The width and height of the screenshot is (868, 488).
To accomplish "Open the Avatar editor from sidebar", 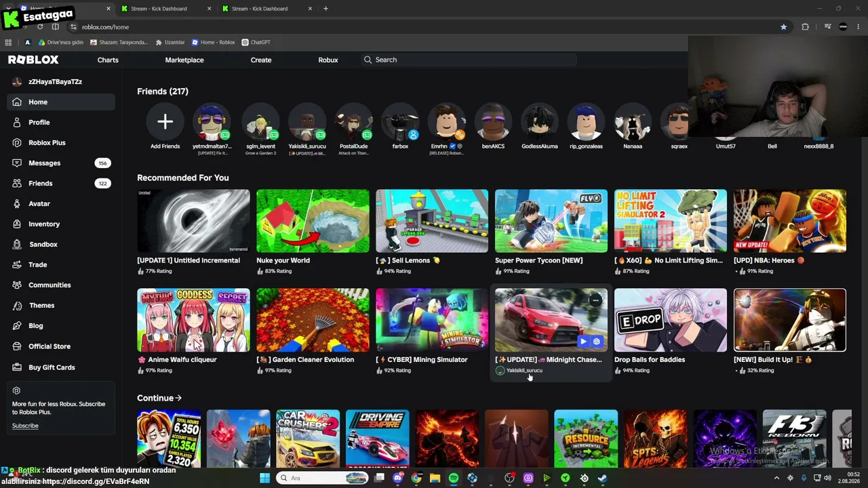I will (61, 203).
